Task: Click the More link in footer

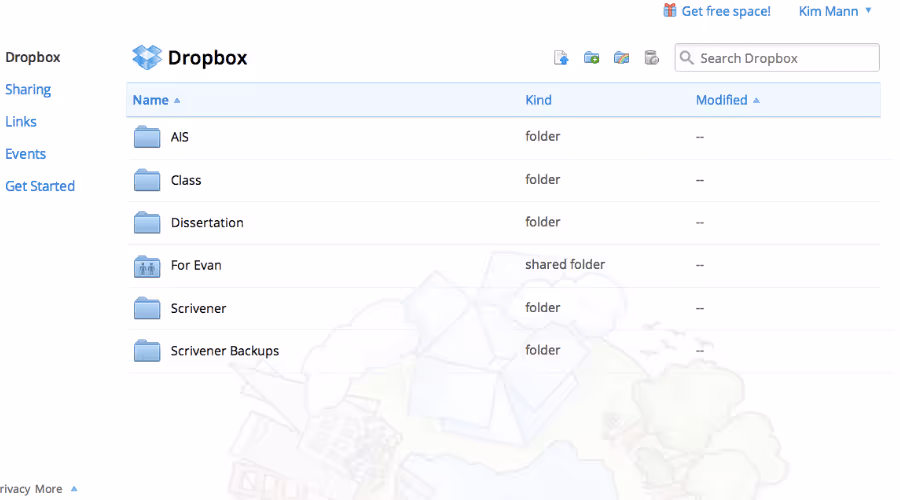Action: [49, 489]
